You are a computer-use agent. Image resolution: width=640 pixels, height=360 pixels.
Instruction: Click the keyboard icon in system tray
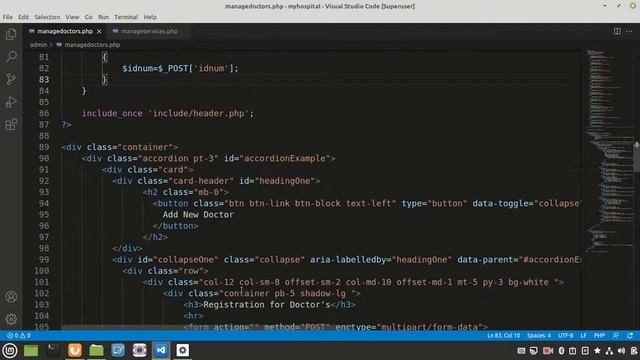click(x=521, y=351)
